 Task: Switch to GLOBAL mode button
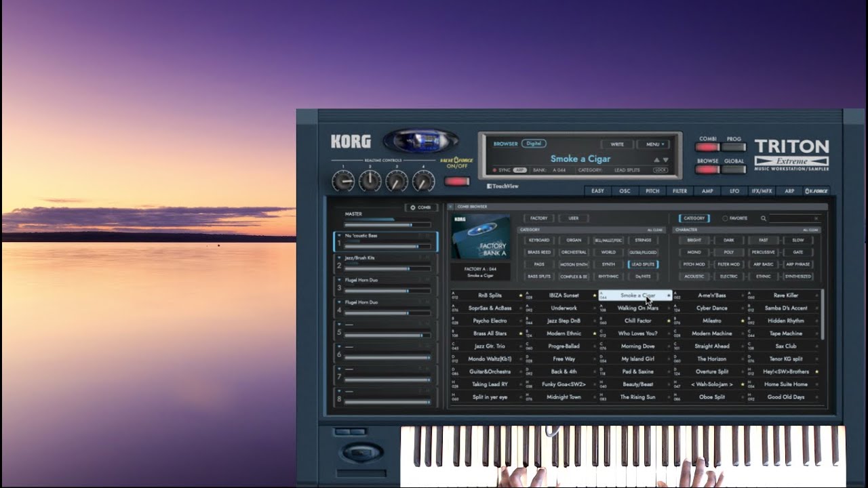pos(733,169)
